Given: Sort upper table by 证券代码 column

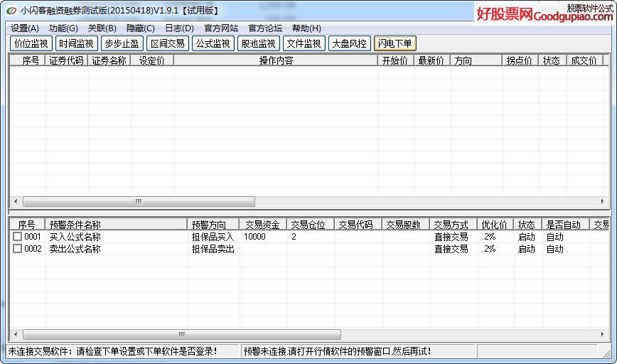Looking at the screenshot, I should (67, 60).
